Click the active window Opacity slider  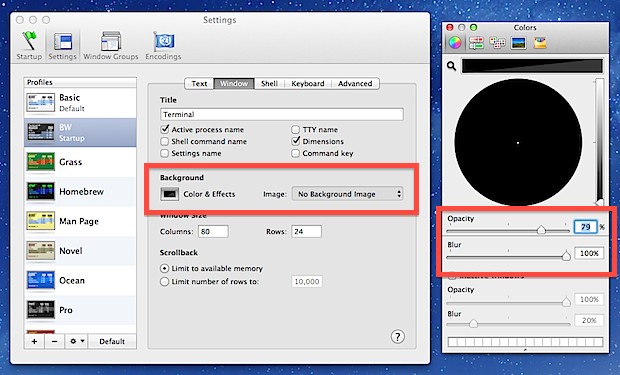tap(508, 230)
